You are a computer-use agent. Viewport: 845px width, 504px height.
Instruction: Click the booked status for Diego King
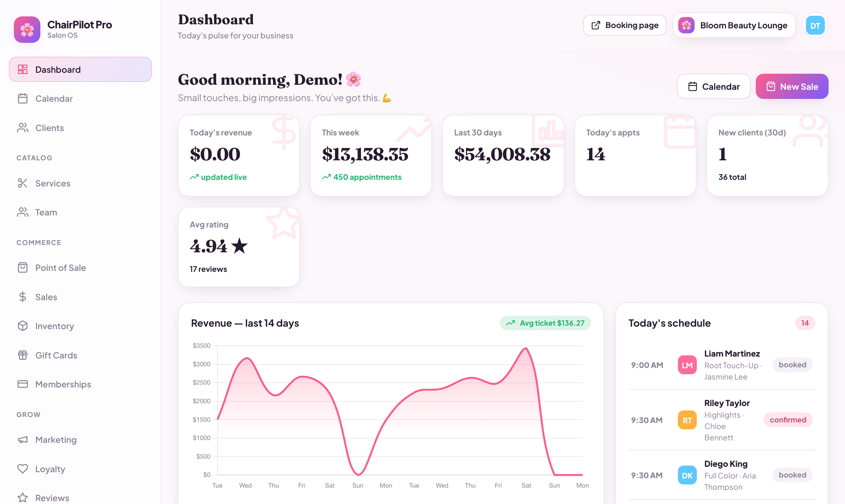(x=792, y=475)
